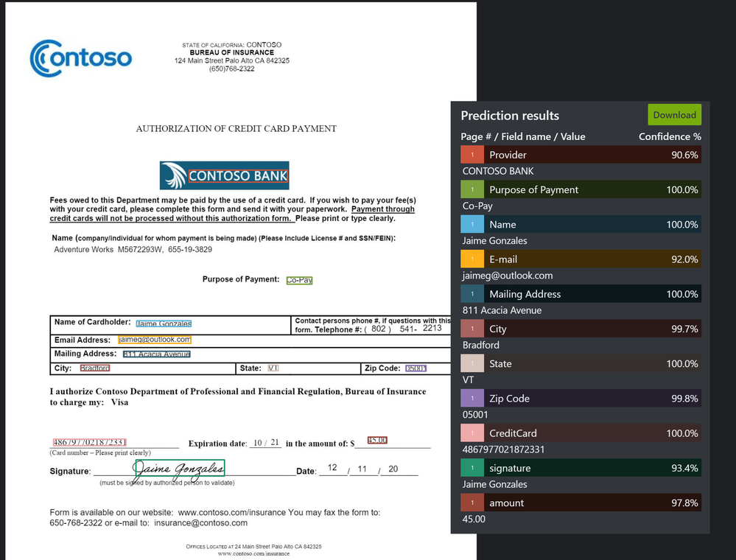
Task: Select the signature field green swatch
Action: (x=472, y=467)
